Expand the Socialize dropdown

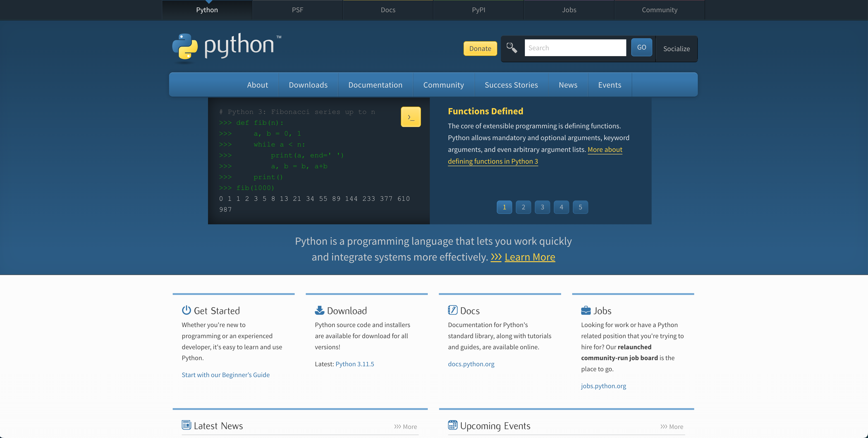676,49
